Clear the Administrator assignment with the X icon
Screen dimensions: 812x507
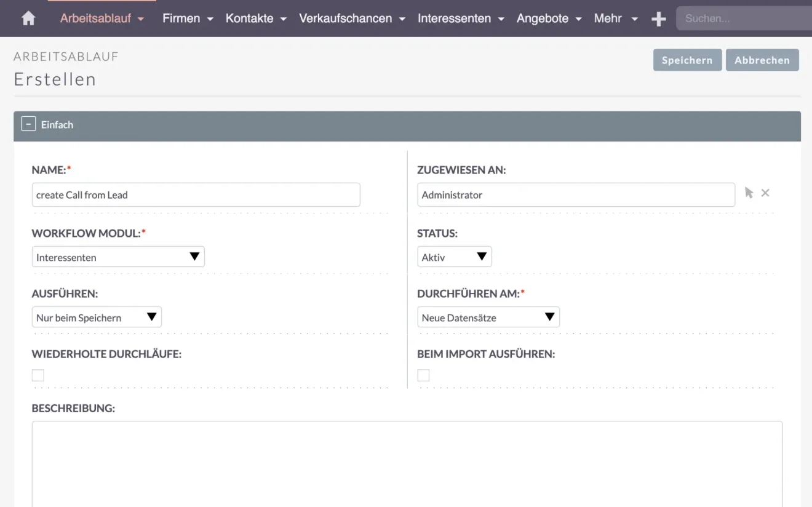765,193
